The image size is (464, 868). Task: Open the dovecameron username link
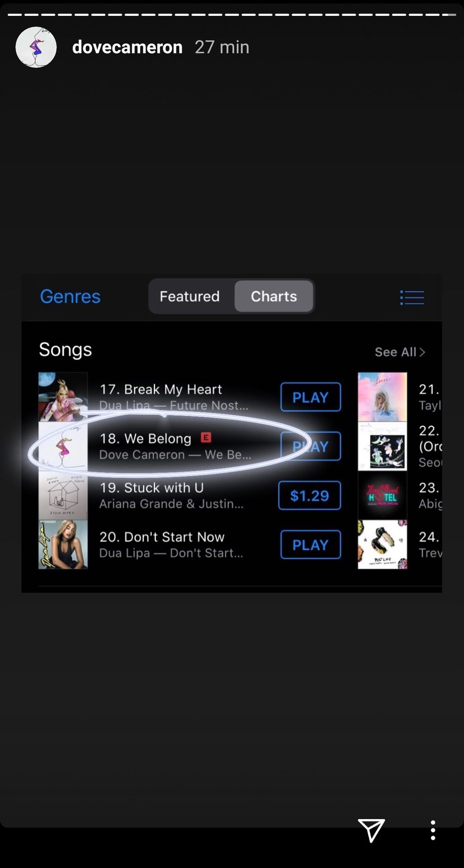tap(127, 47)
